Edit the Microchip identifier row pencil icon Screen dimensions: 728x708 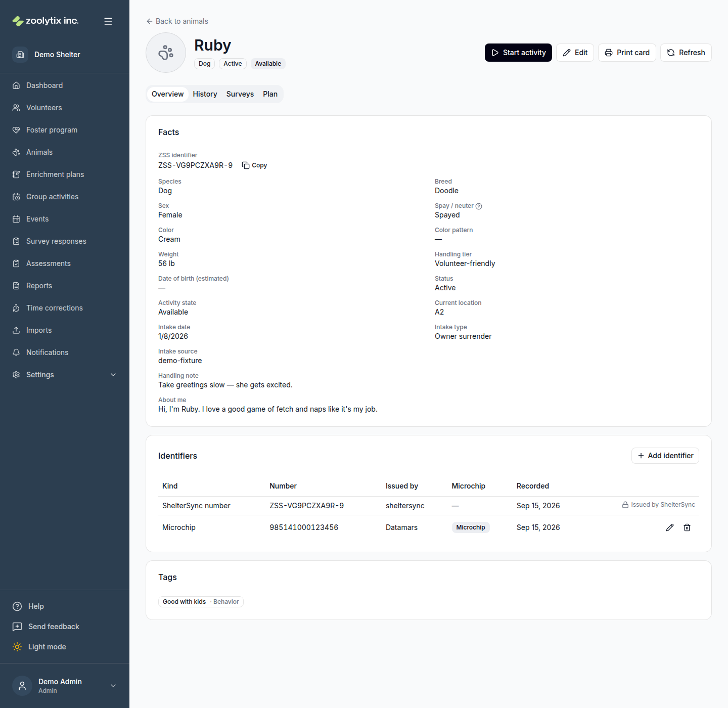(670, 527)
